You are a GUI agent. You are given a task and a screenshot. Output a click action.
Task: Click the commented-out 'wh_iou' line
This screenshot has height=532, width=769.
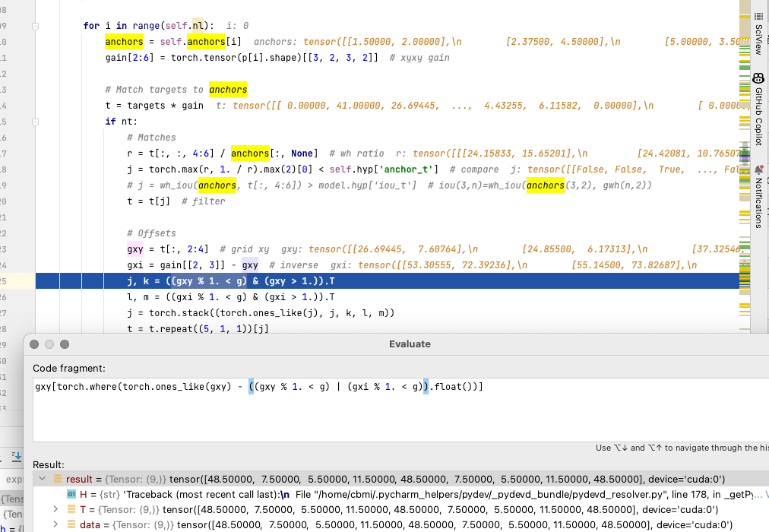coord(389,185)
